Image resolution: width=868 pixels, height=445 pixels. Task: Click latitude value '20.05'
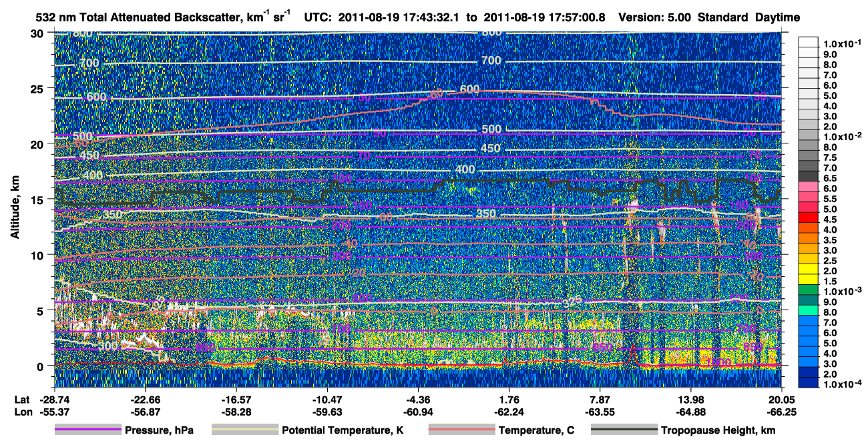(783, 400)
